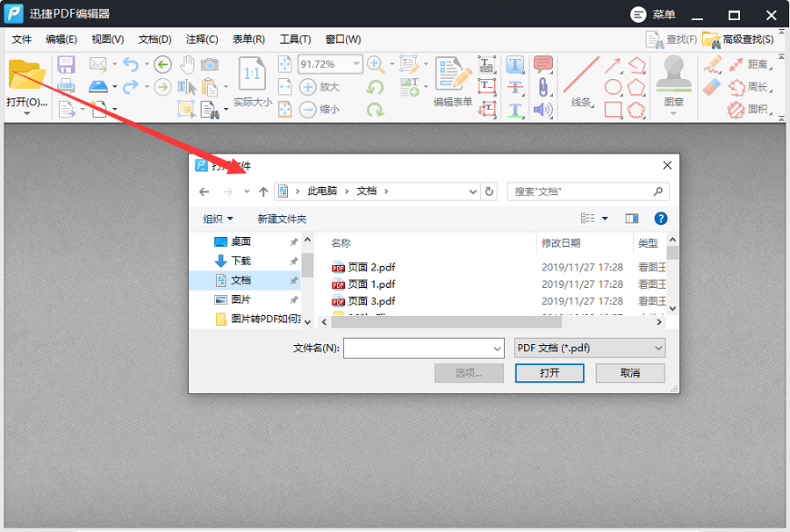Click the 搜索"文档" search box
790x532 pixels.
(x=588, y=191)
